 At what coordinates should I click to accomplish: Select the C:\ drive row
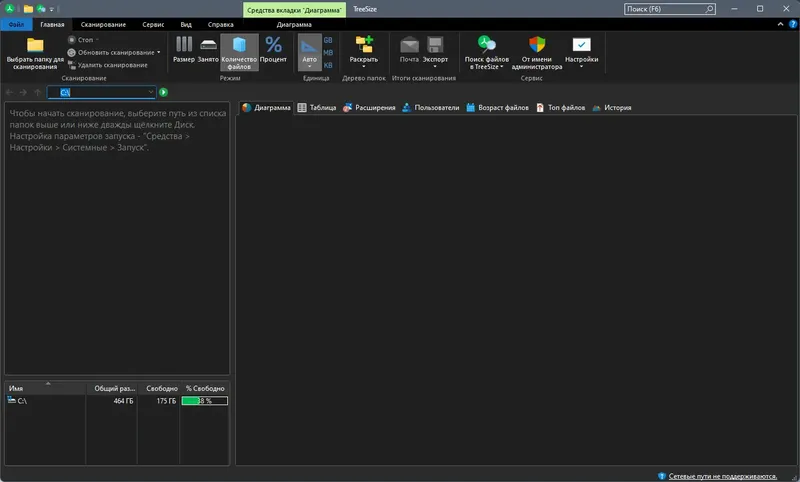point(117,401)
